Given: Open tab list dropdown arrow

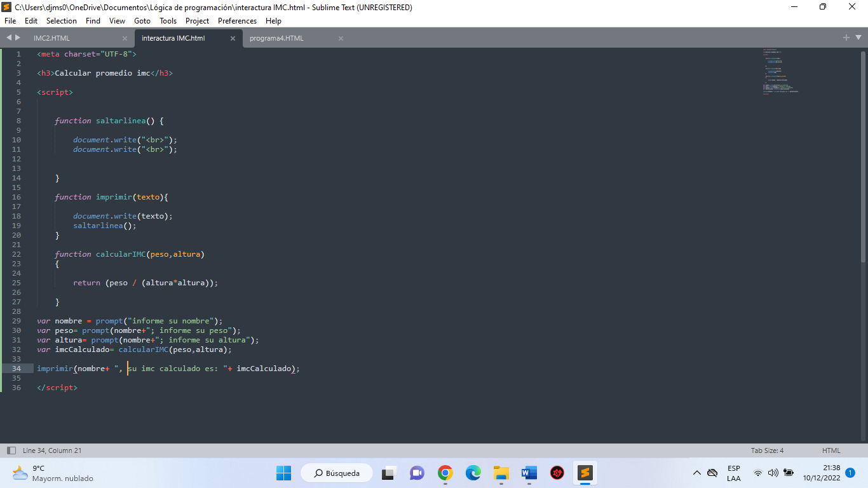Looking at the screenshot, I should (857, 38).
